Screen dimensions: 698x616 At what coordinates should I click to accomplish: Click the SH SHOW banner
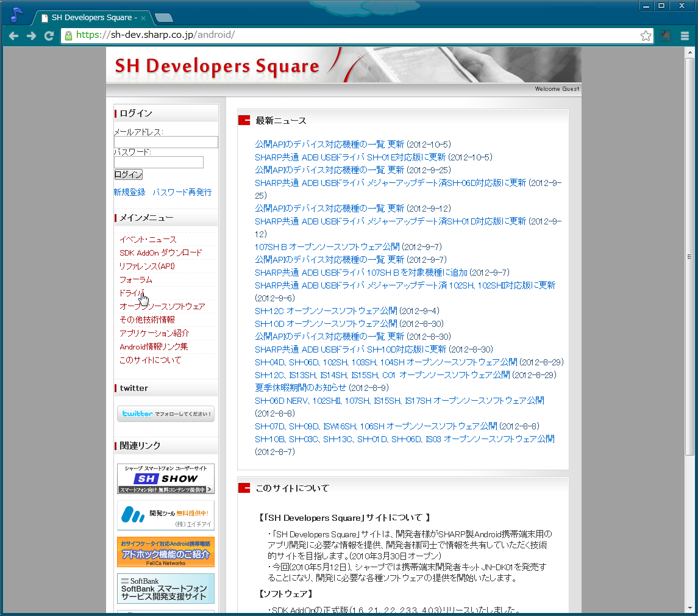(166, 479)
